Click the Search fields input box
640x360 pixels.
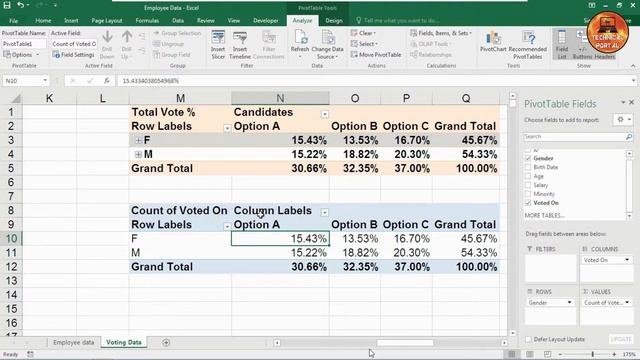click(574, 137)
